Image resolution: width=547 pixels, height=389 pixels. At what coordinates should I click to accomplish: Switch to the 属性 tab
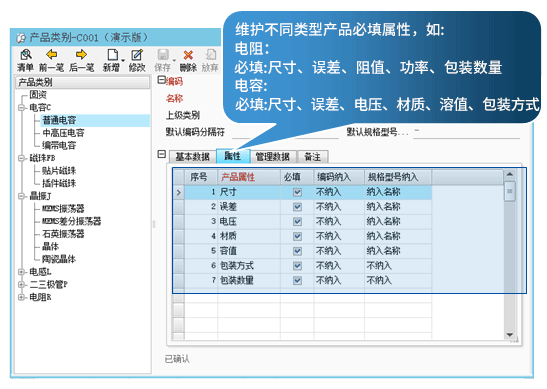point(233,156)
